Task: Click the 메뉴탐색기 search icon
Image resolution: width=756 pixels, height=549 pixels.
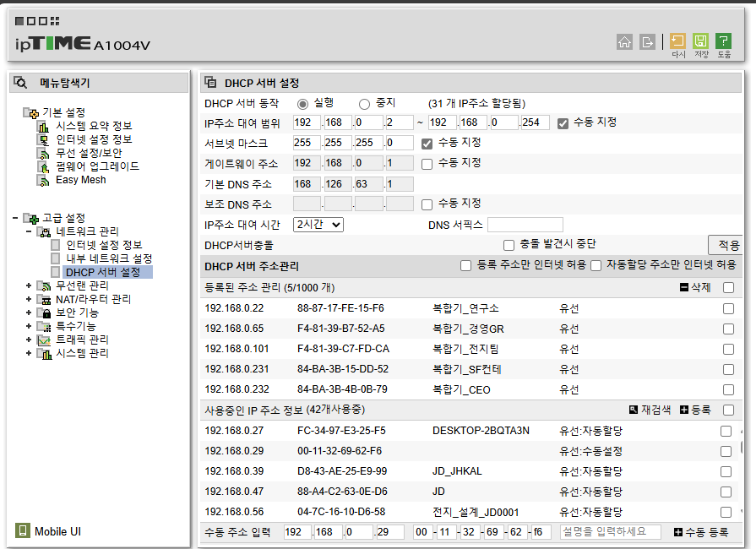Action: coord(20,83)
